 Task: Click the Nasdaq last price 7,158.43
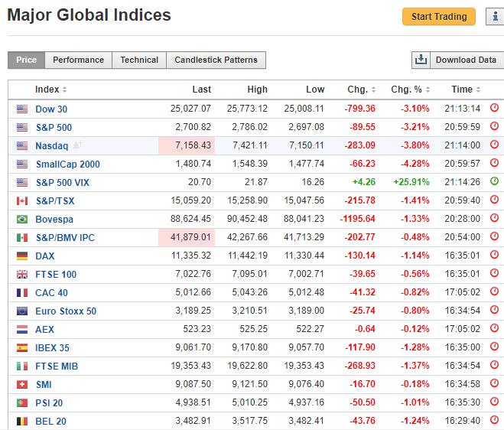(x=193, y=145)
